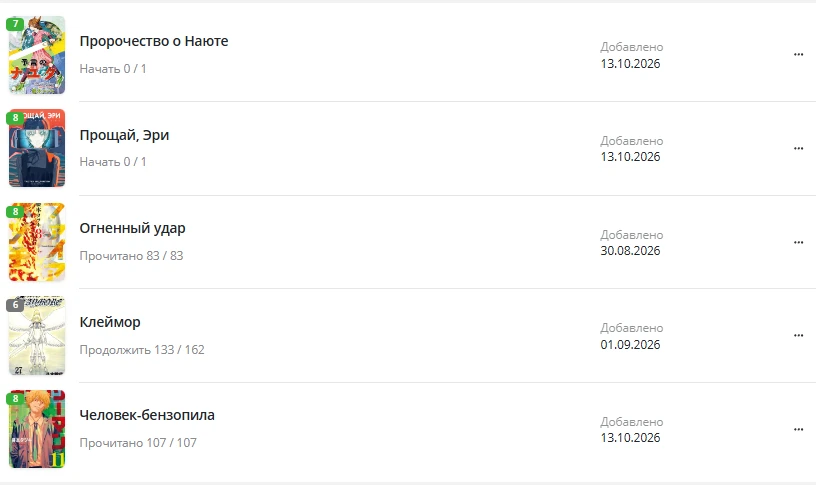The image size is (816, 485).
Task: Click Продолжить 133 / 162 for Клеймор
Action: click(142, 350)
